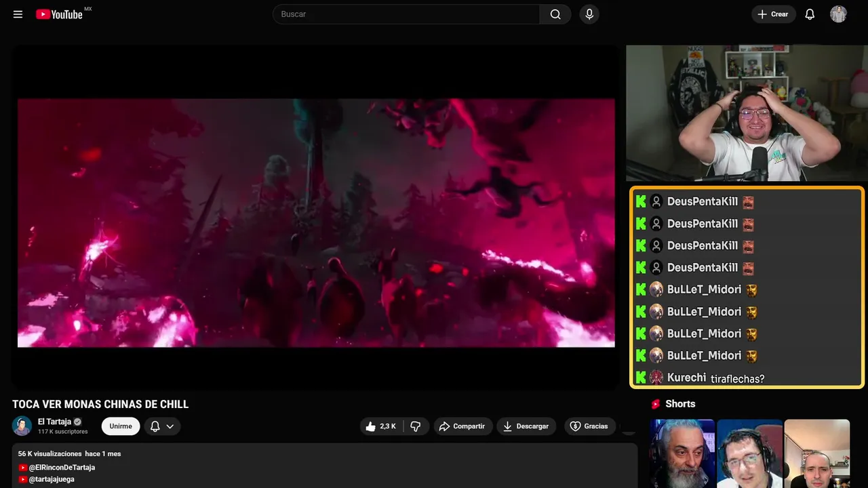Open the Short showing the man with headphones
Viewport: 868px width, 488px height.
[749, 453]
